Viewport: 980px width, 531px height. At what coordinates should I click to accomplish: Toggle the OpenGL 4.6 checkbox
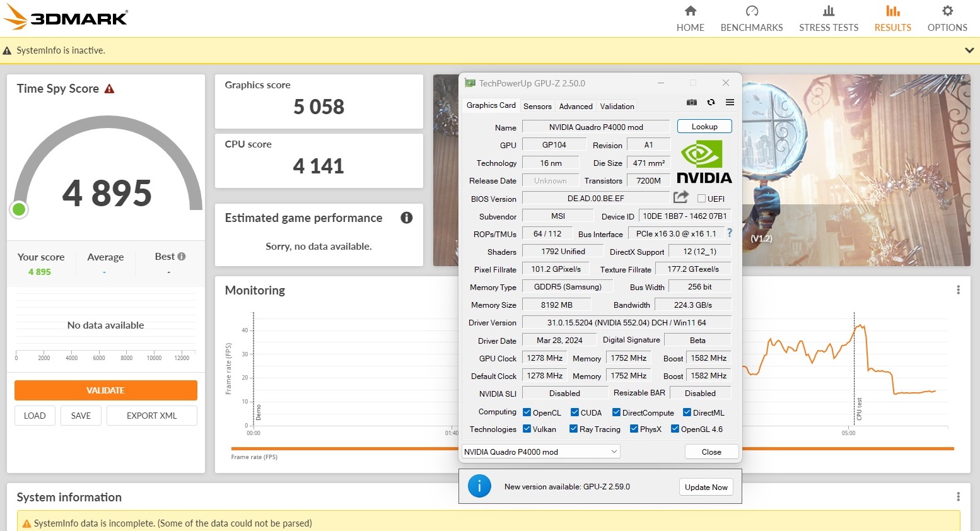(675, 429)
